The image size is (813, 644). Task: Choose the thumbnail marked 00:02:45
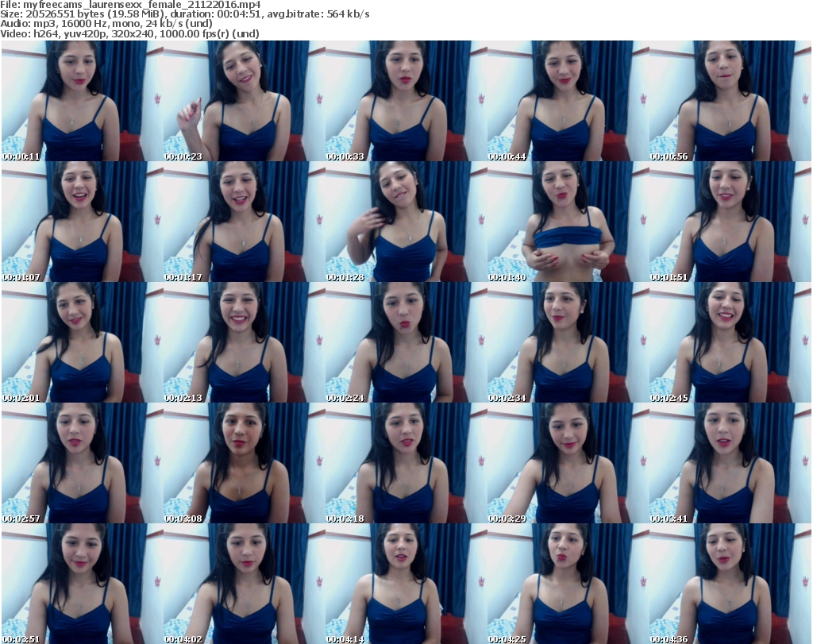[x=730, y=343]
